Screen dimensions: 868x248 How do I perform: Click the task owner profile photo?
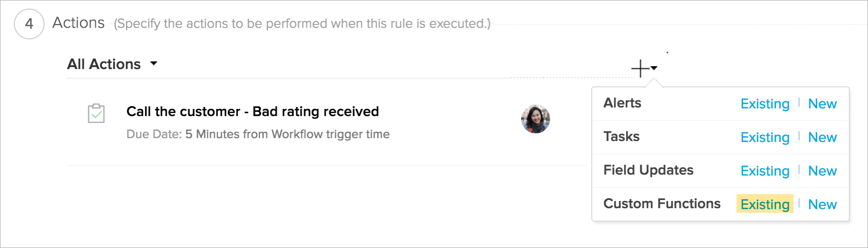[x=536, y=119]
